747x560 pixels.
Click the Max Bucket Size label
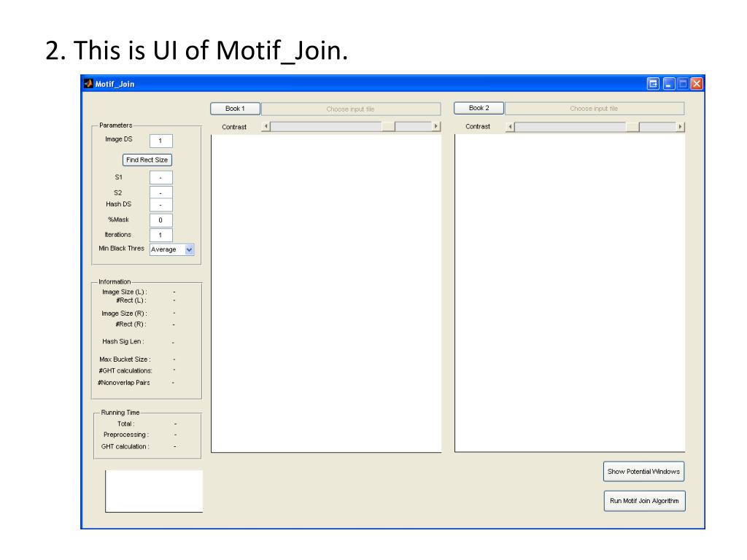tap(125, 359)
